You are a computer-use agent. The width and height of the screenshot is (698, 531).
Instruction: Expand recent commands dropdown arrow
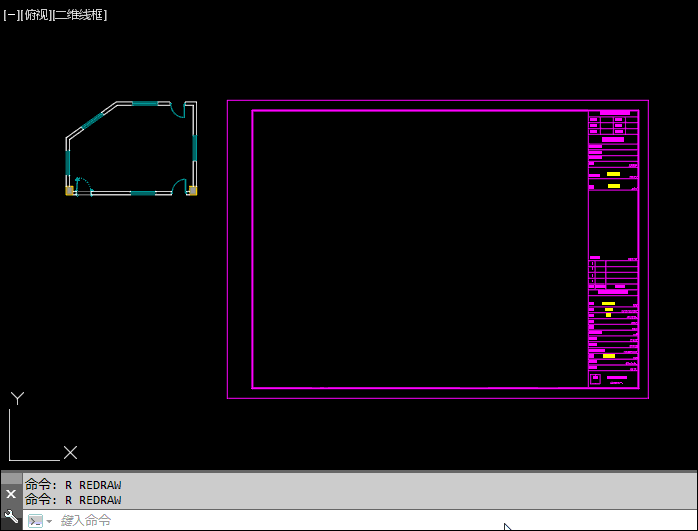(49, 522)
